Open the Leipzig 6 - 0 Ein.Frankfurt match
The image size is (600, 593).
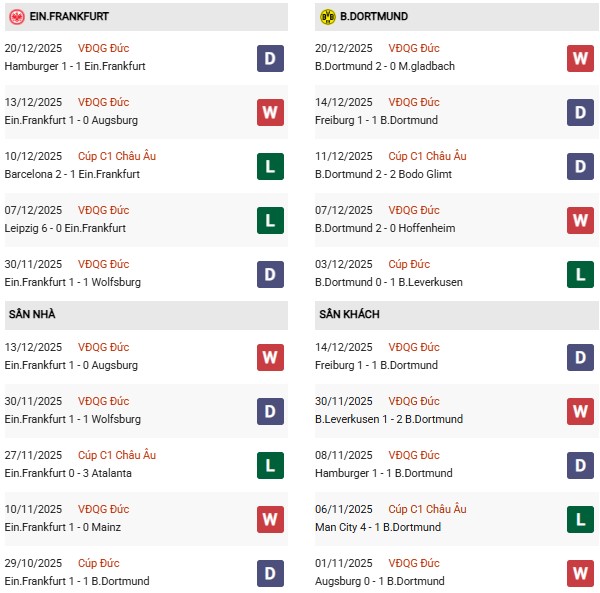pyautogui.click(x=72, y=228)
